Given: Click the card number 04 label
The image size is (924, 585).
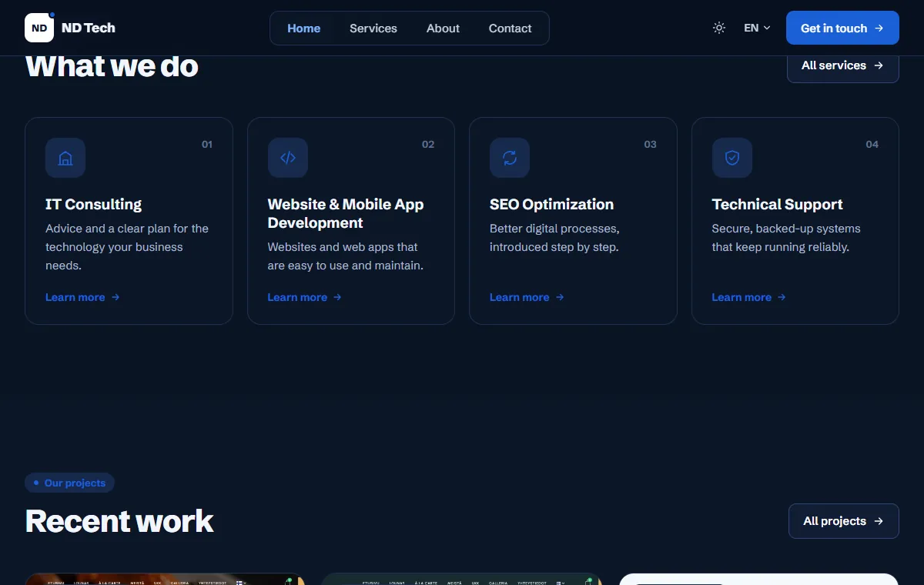Looking at the screenshot, I should [x=872, y=144].
